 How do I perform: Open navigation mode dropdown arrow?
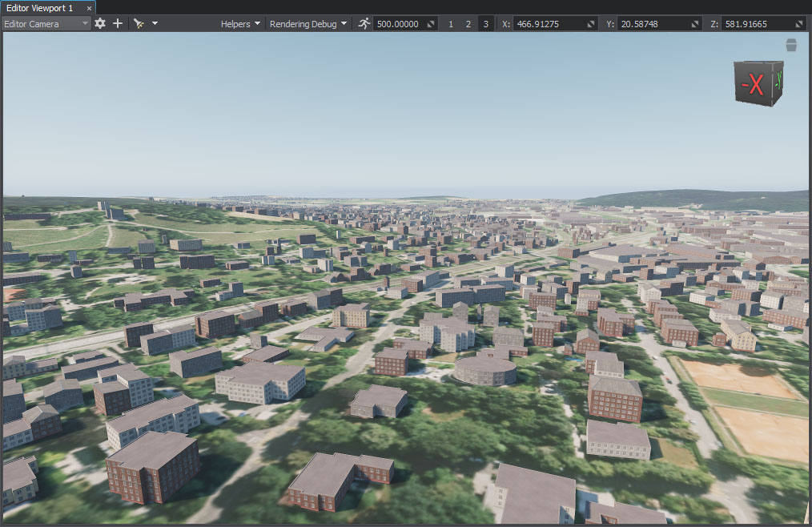tap(155, 24)
